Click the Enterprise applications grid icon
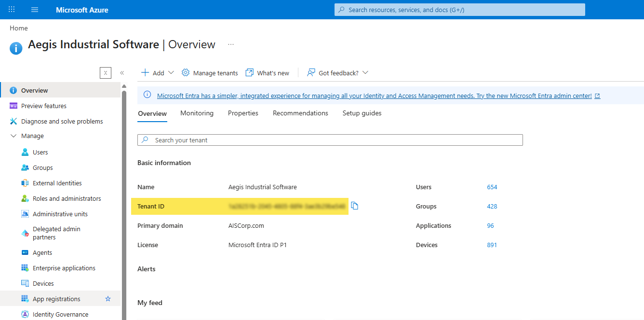Screen dimensions: 644x320 click(x=25, y=268)
